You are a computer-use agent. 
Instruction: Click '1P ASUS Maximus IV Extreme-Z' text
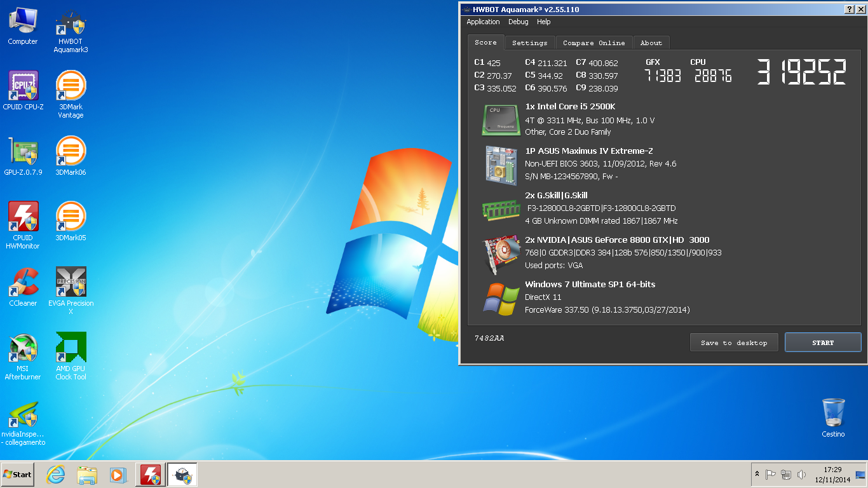589,151
